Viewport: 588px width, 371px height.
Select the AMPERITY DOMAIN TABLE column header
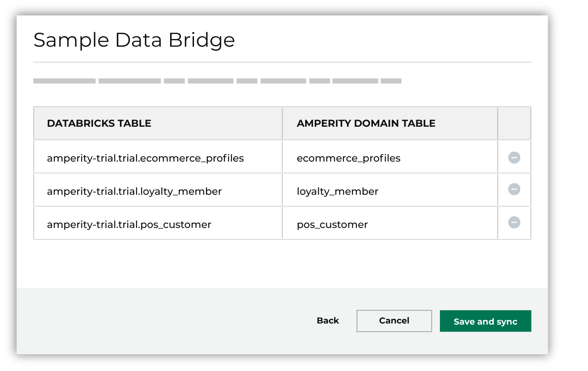(x=366, y=123)
